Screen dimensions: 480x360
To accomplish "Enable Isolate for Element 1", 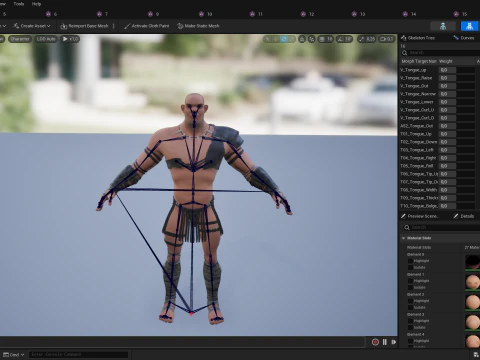I will click(411, 288).
